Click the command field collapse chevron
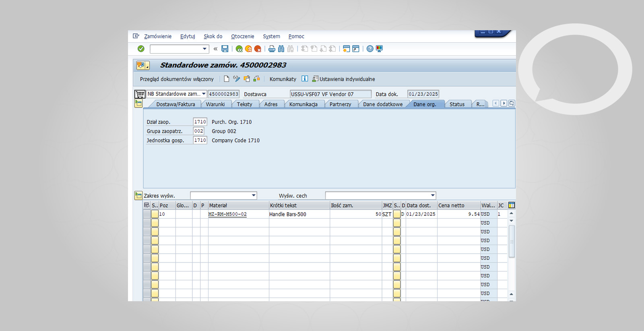644x331 pixels. (x=215, y=49)
